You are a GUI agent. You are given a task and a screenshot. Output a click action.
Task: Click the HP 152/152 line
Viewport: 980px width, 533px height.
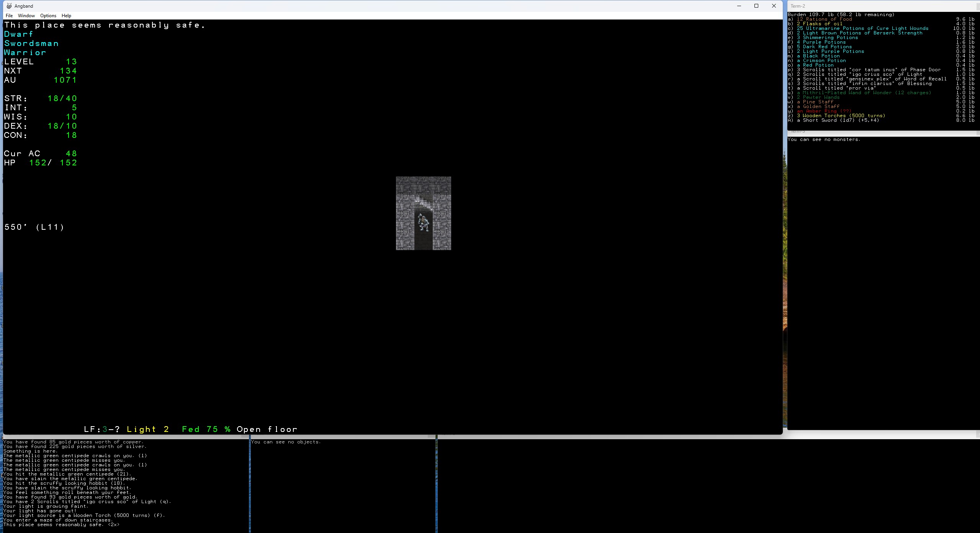pos(41,163)
